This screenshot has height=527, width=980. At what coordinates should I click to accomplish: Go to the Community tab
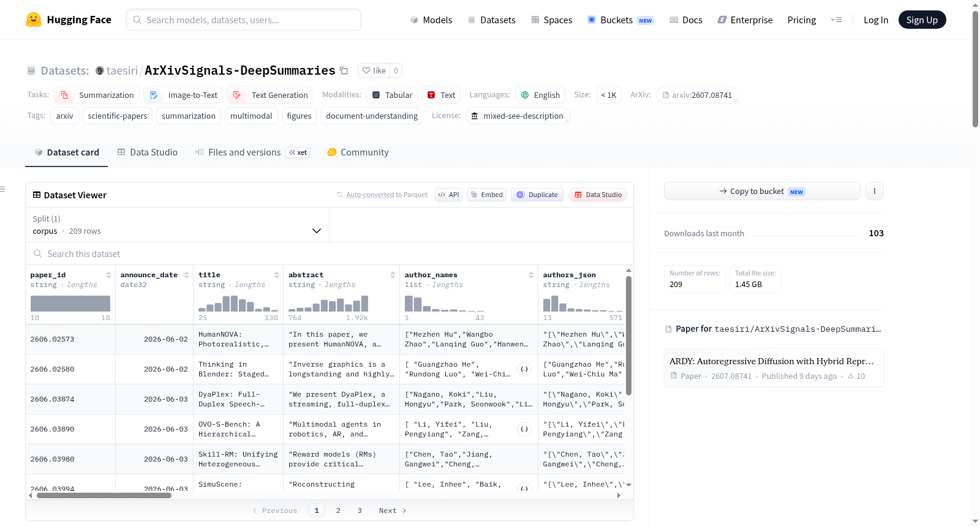tap(358, 152)
